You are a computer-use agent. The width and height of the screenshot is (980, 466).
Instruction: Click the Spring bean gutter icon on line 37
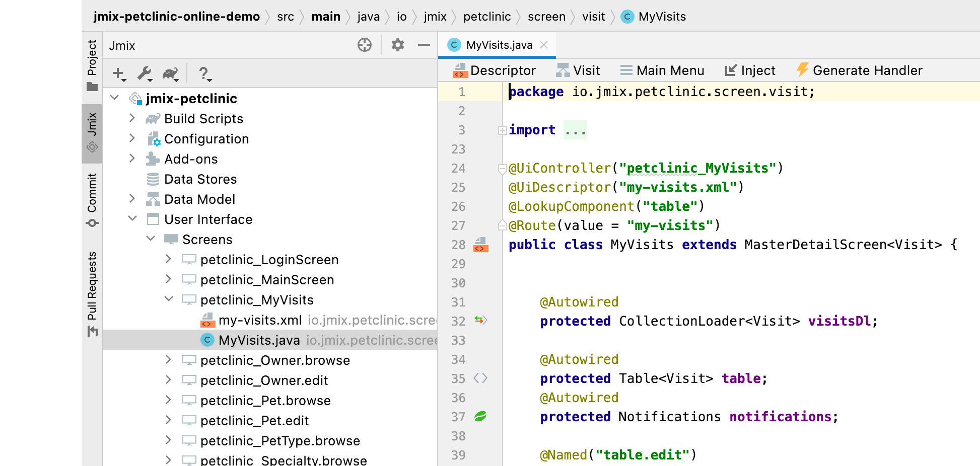point(480,416)
